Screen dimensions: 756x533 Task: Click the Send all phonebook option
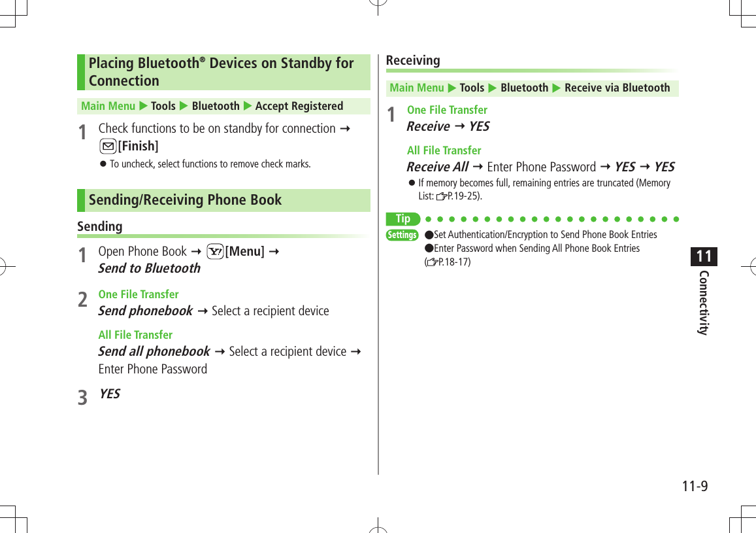pos(154,351)
